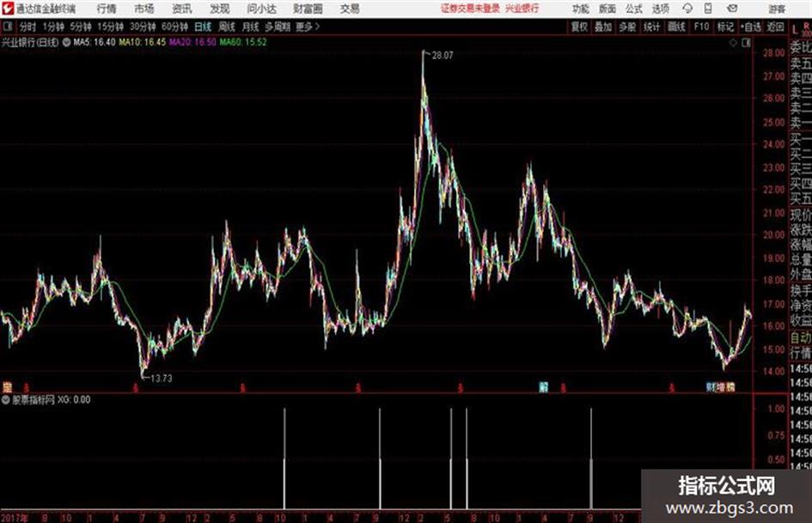Select the 多周期 multi-period tab
Viewport: 812px width, 523px height.
[x=278, y=27]
